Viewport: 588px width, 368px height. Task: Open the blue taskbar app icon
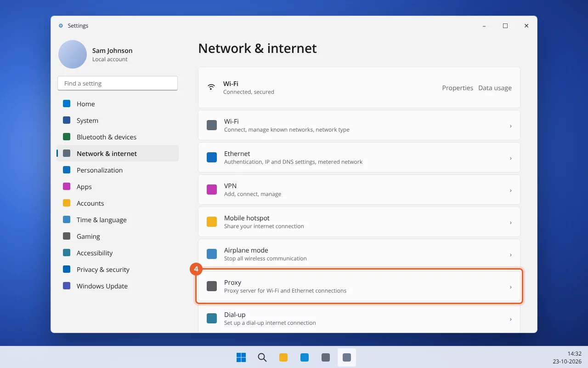click(305, 357)
